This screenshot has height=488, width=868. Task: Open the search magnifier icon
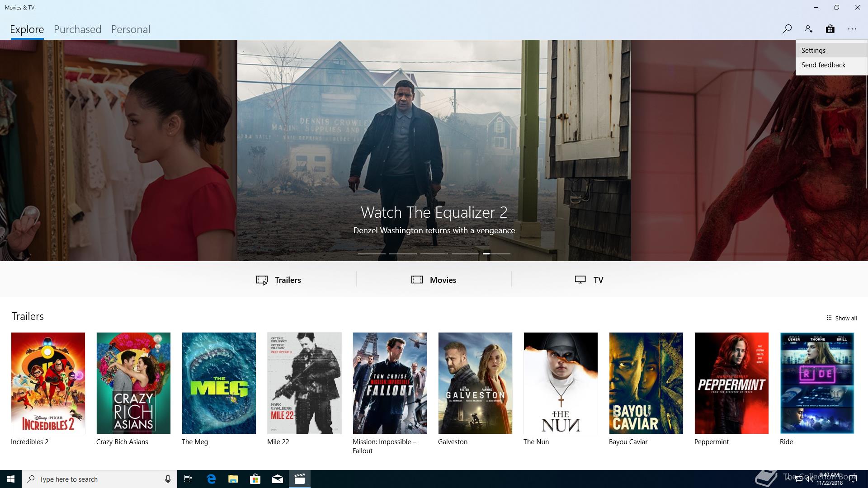787,29
